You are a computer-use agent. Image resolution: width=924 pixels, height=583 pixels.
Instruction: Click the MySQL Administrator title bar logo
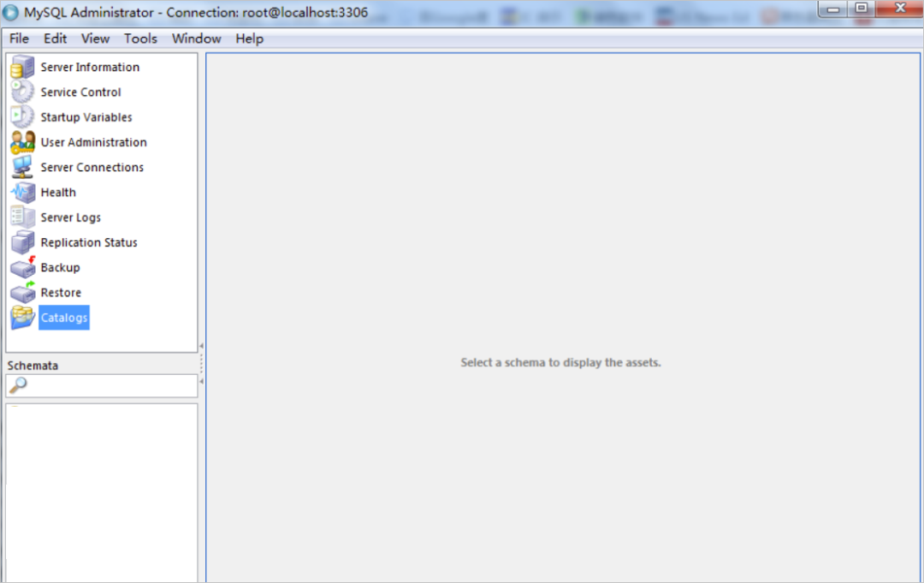[x=10, y=12]
